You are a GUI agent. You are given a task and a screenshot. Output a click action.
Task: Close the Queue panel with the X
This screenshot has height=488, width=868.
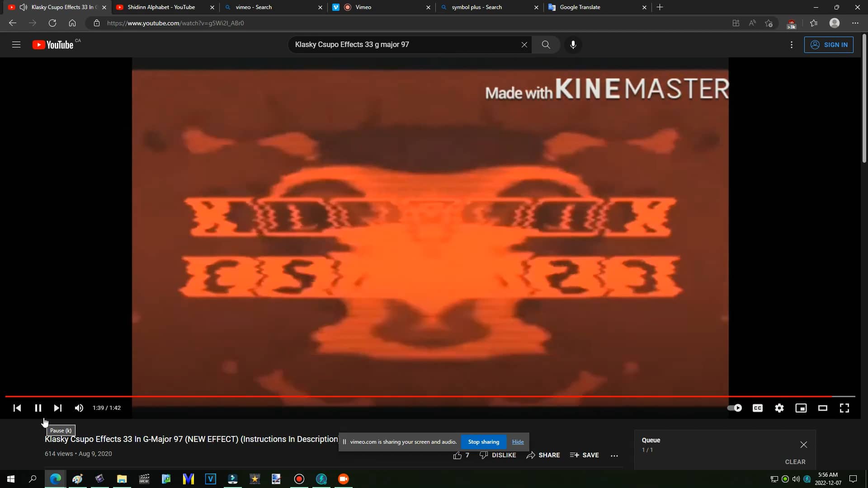804,445
